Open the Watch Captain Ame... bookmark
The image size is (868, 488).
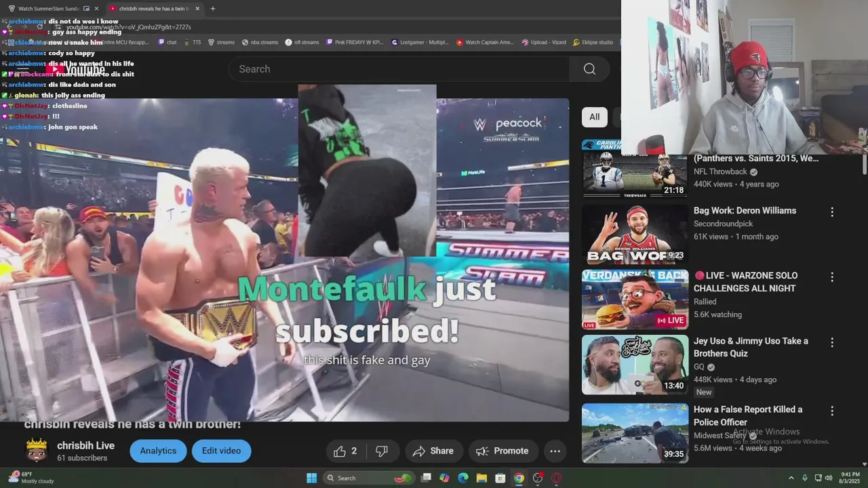[x=485, y=42]
